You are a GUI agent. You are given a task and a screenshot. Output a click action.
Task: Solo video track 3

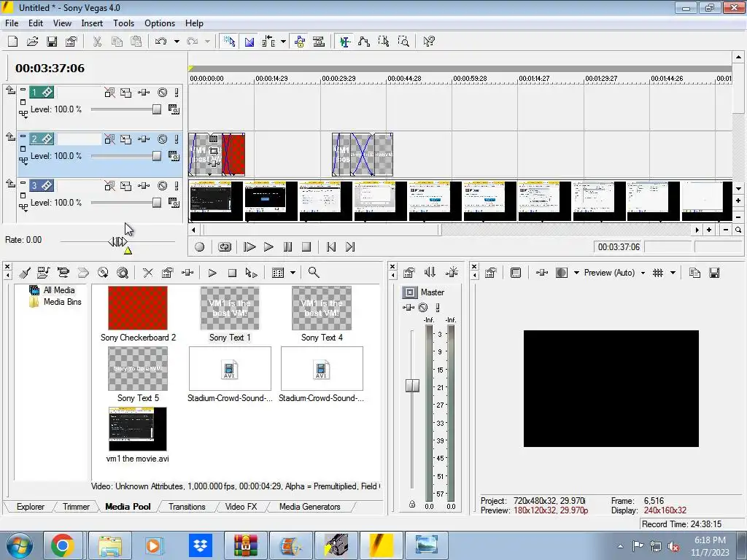177,186
